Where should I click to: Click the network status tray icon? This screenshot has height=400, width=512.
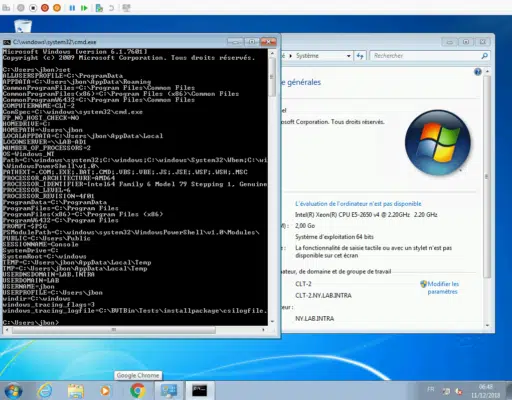point(446,391)
